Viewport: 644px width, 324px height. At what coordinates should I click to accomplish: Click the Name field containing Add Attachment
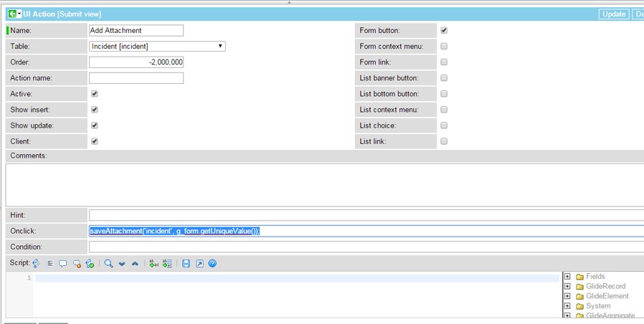136,30
